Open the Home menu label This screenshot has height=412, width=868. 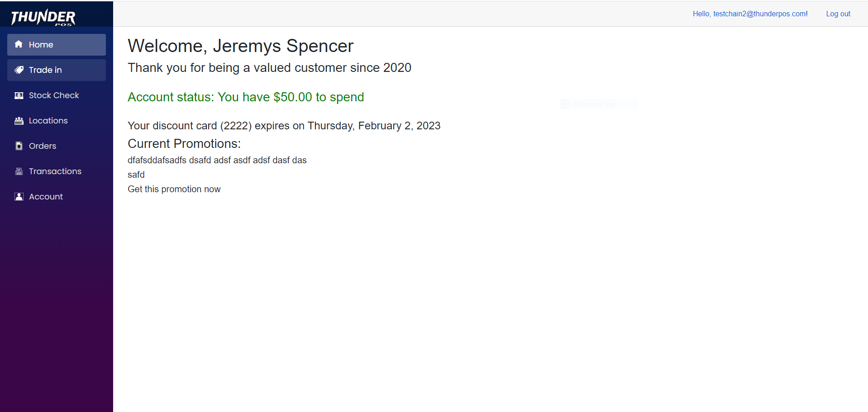tap(41, 45)
